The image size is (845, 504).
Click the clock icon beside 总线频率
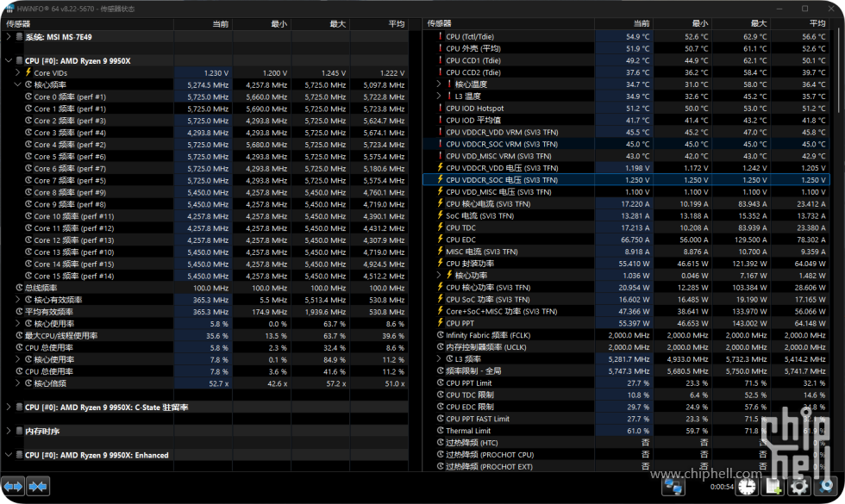(19, 288)
